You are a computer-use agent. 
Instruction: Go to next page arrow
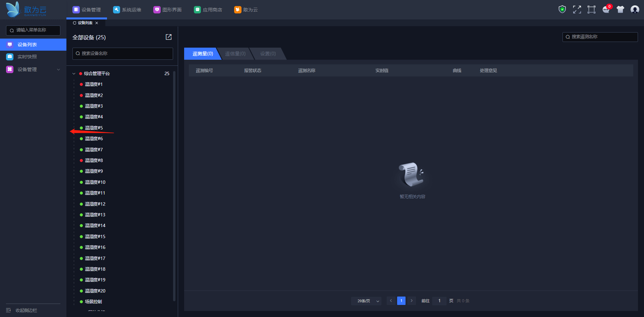pos(412,301)
